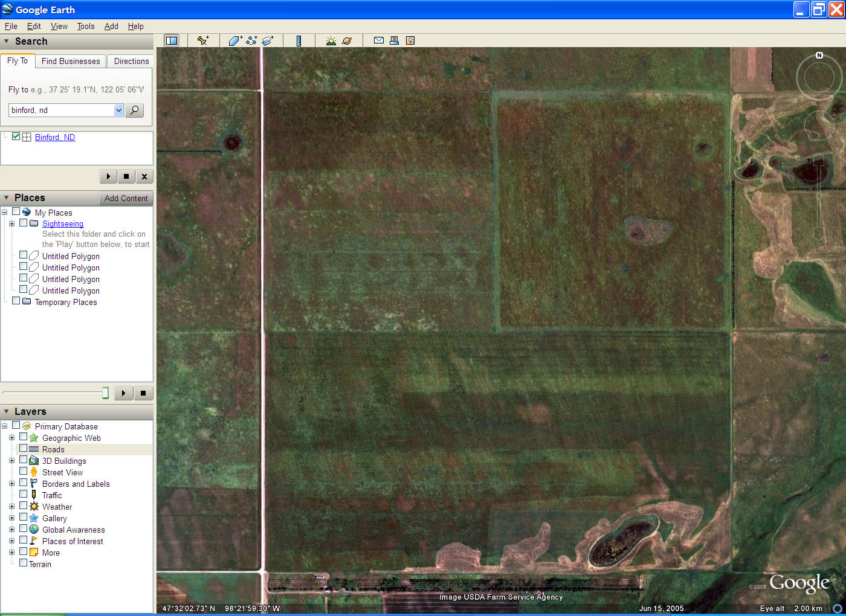
Task: Clear search results with X button
Action: (144, 176)
